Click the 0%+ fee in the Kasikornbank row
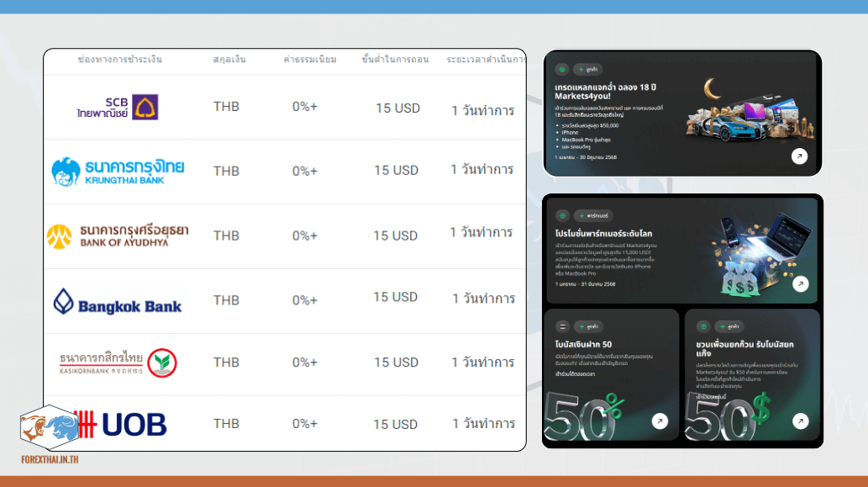This screenshot has height=487, width=868. pyautogui.click(x=305, y=363)
